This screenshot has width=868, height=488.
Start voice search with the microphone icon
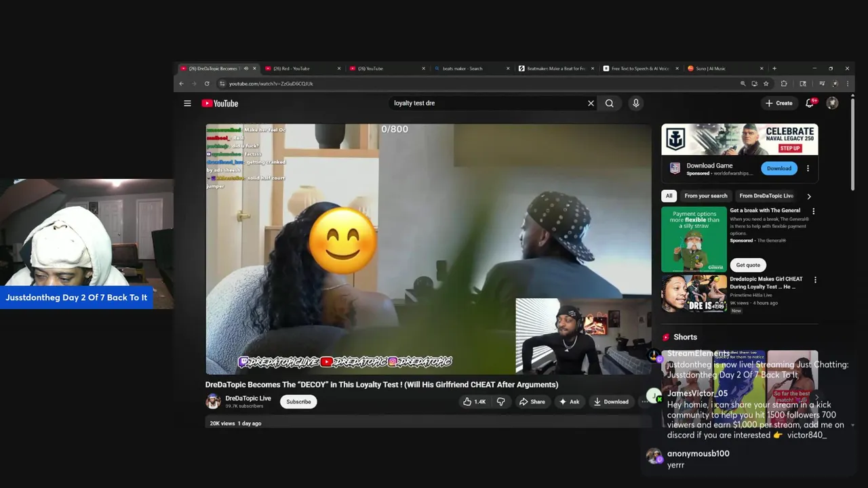click(x=635, y=103)
